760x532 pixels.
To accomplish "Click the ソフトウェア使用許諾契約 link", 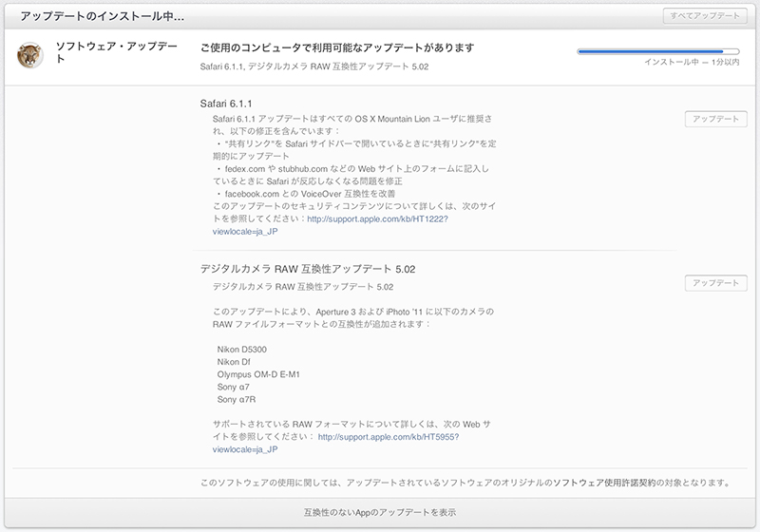I will click(604, 483).
